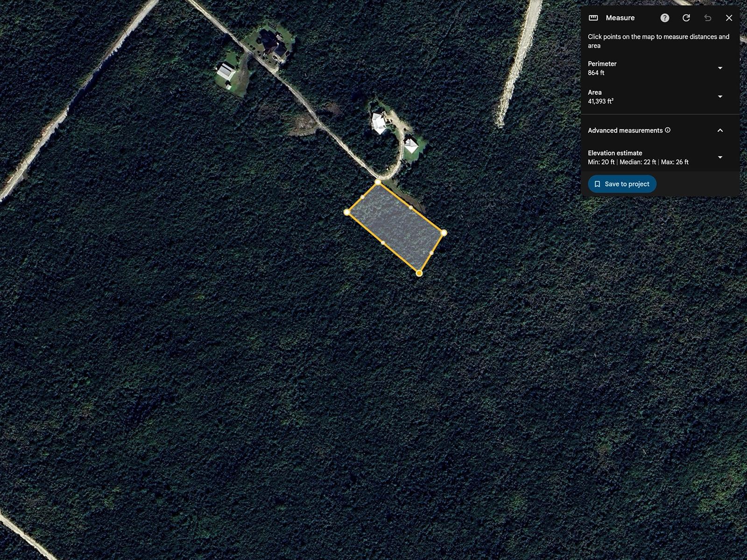This screenshot has width=747, height=560.
Task: Click the Save to project button
Action: [x=622, y=184]
